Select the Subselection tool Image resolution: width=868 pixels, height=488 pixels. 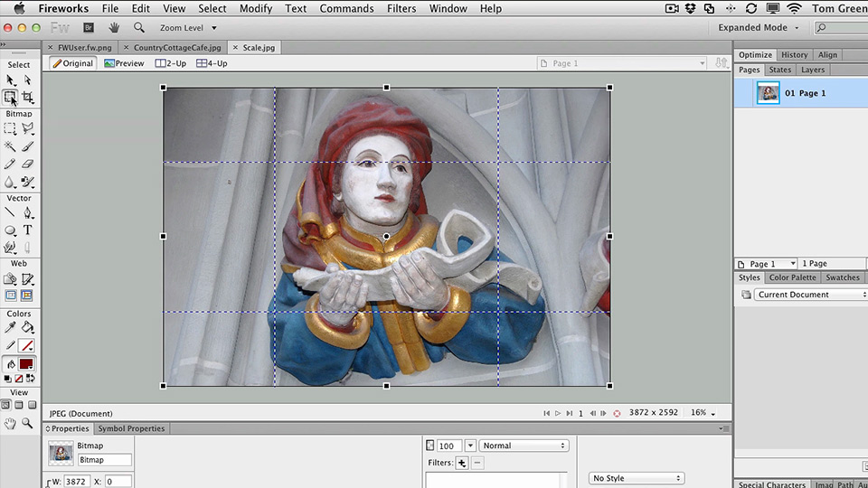(27, 80)
